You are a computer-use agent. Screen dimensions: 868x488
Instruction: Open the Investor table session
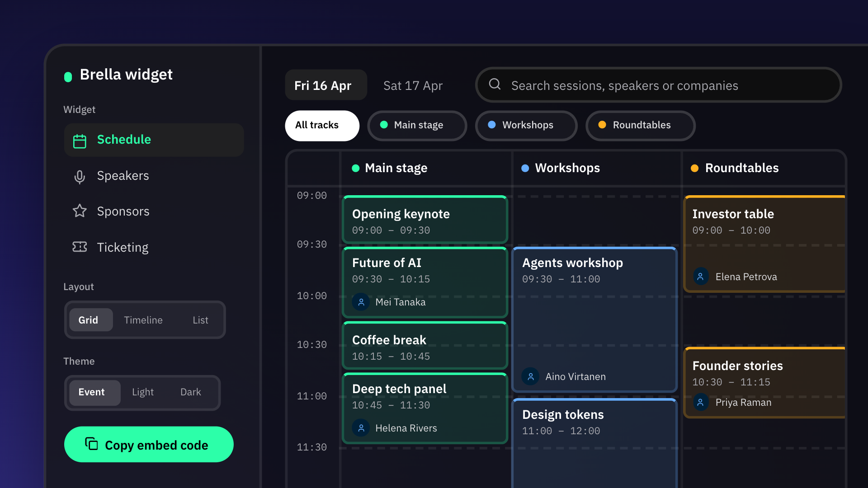click(764, 244)
